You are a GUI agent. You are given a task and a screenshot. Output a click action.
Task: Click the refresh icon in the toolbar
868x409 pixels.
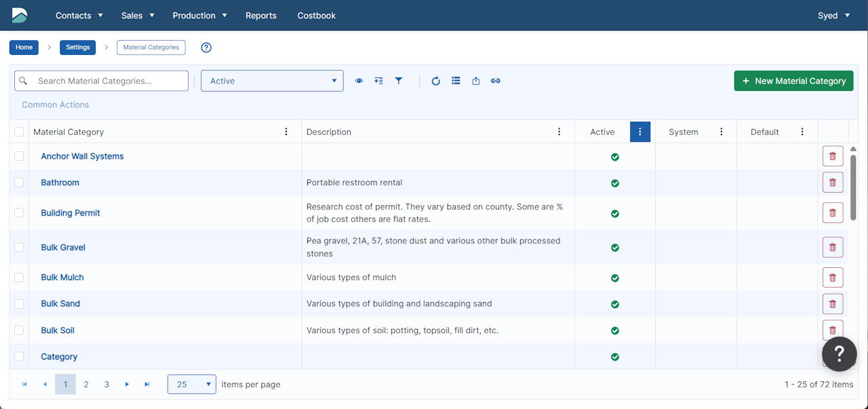pos(436,81)
